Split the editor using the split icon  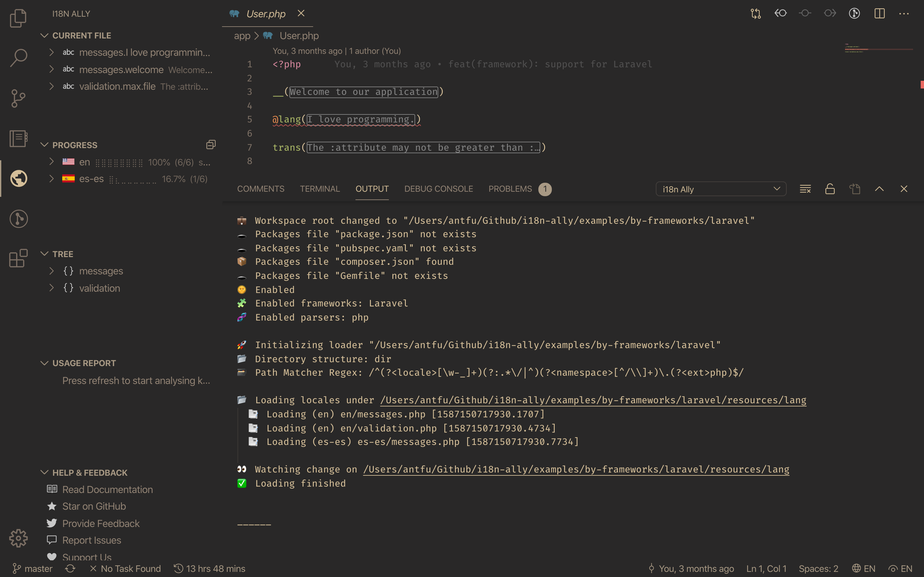pos(879,14)
